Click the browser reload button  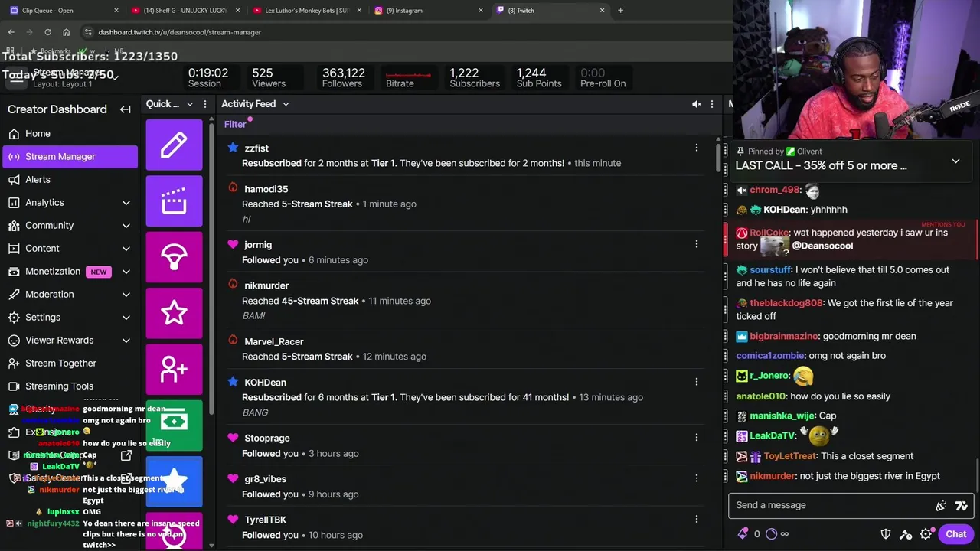[x=47, y=32]
